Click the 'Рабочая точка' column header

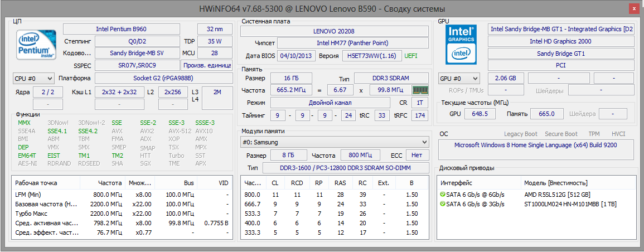coord(46,183)
